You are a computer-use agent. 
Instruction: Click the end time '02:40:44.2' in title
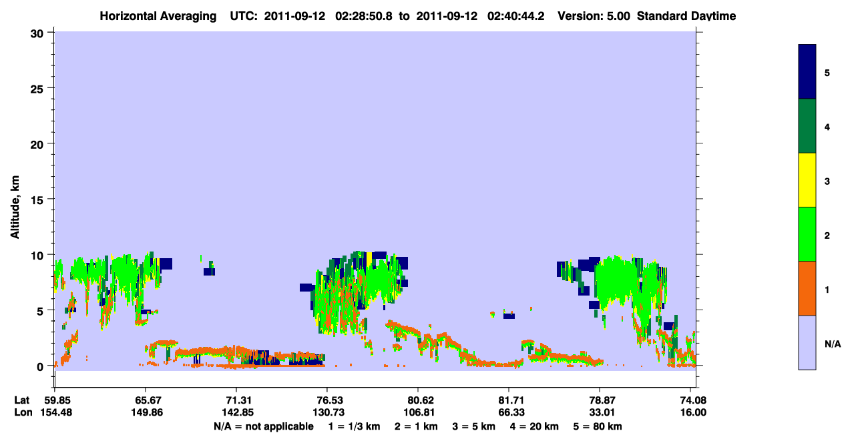517,16
